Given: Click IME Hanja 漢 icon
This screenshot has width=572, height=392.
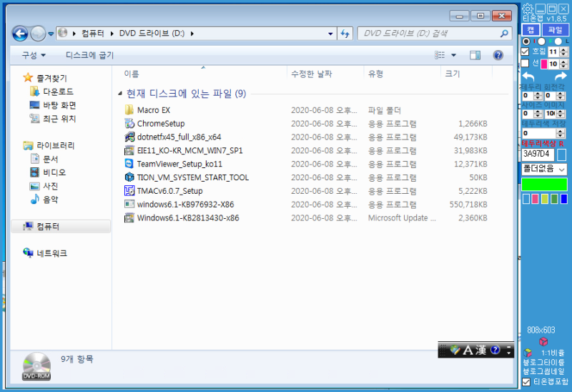Looking at the screenshot, I should coord(480,351).
